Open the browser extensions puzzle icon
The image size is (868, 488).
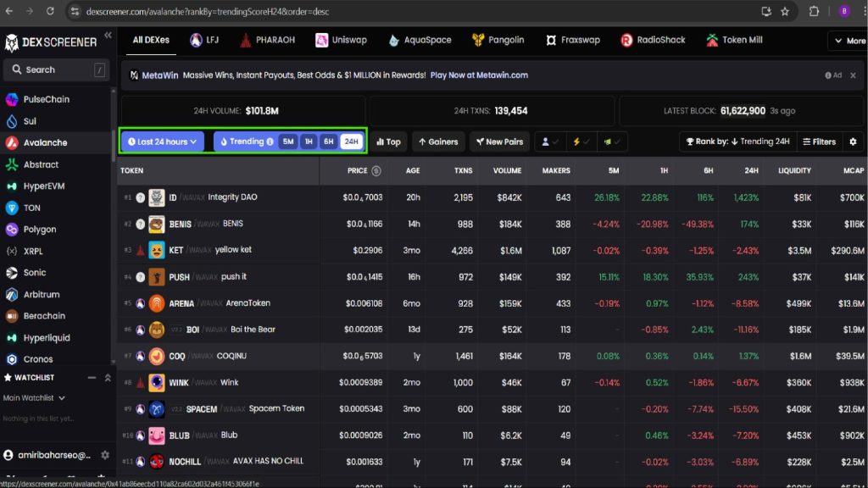pyautogui.click(x=814, y=11)
